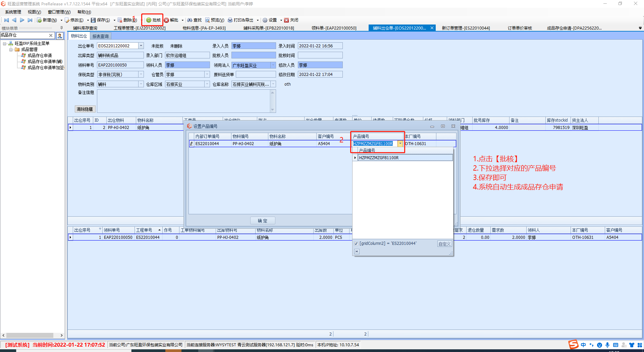Screen dimensions: 644x352
Task: Open the IME toolbox grid icon
Action: (x=640, y=345)
